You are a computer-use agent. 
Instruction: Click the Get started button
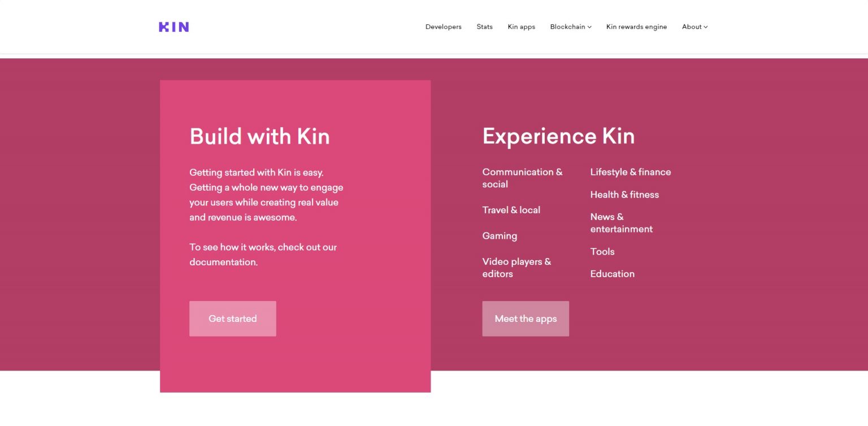click(x=232, y=319)
